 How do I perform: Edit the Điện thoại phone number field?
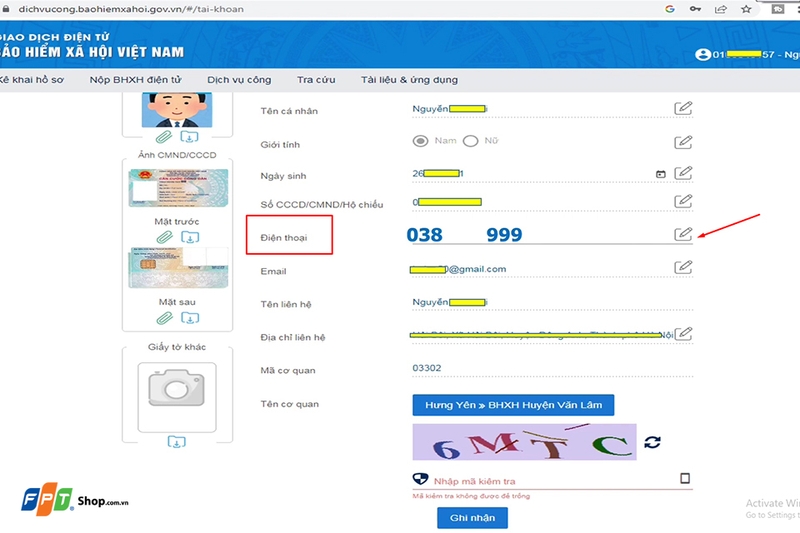[x=683, y=234]
